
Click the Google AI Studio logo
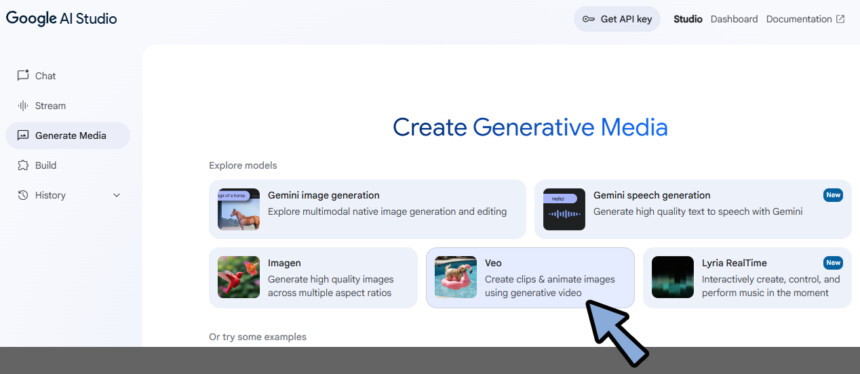[x=61, y=18]
